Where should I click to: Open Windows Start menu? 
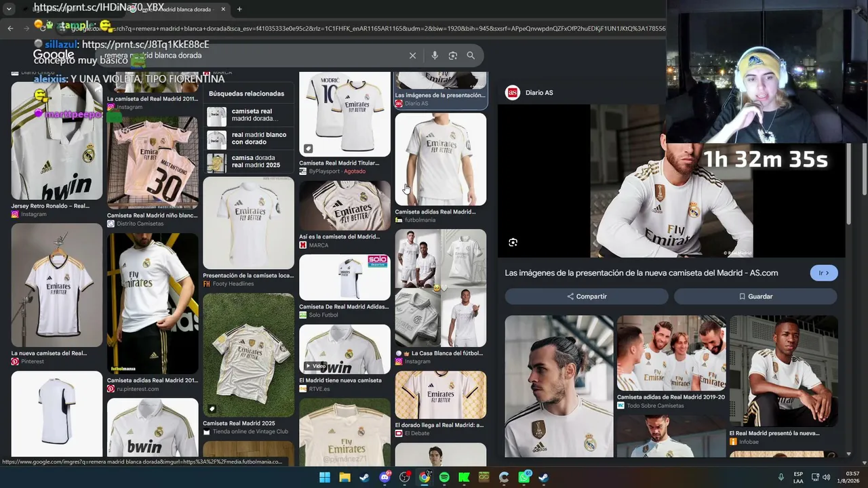point(325,477)
